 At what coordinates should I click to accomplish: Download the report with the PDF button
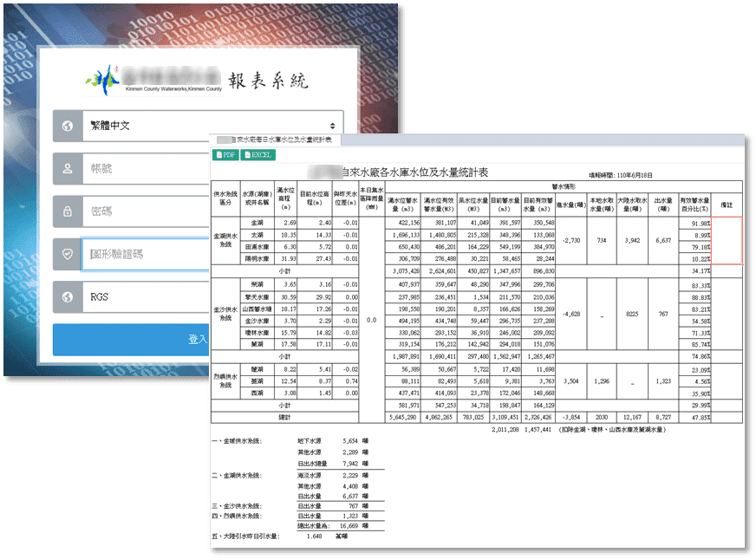pyautogui.click(x=227, y=153)
